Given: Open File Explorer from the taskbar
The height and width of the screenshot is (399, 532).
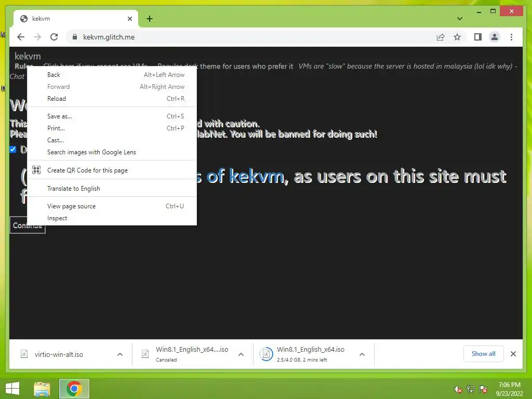Looking at the screenshot, I should coord(42,389).
